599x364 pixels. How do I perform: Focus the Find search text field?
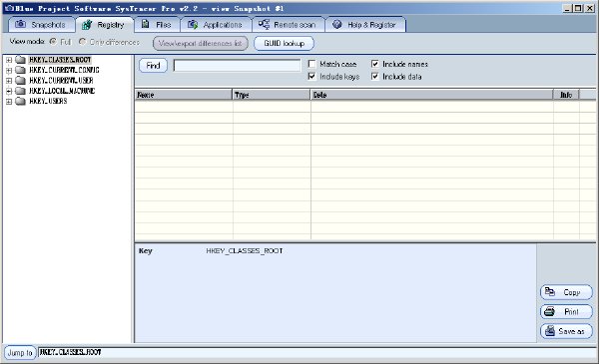tap(237, 65)
